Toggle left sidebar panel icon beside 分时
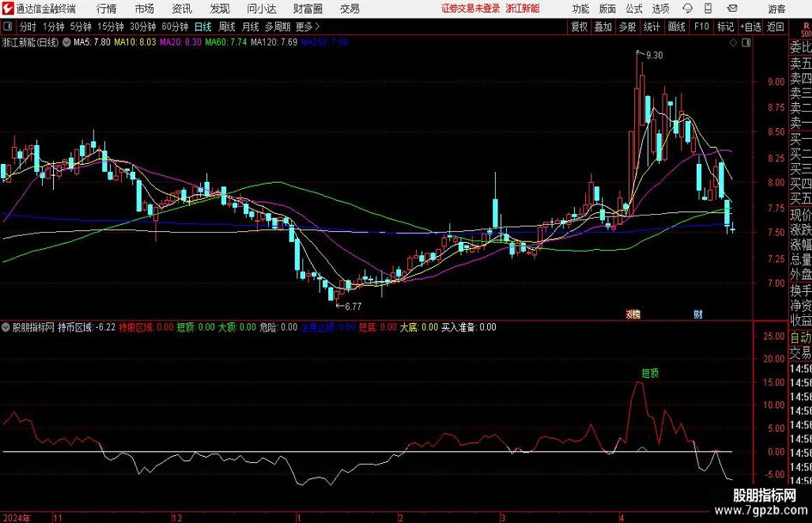Screen dimensions: 812x523 [x=7, y=27]
